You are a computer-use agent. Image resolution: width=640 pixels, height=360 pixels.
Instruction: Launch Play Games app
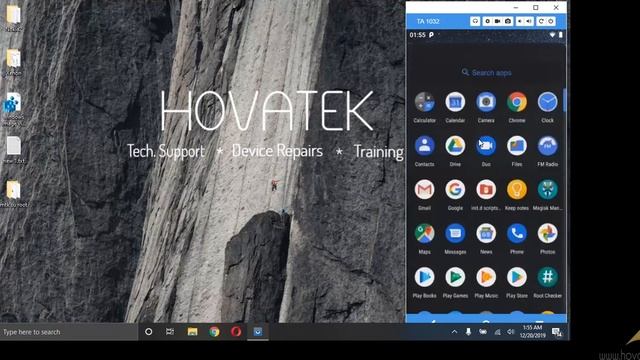pyautogui.click(x=455, y=277)
